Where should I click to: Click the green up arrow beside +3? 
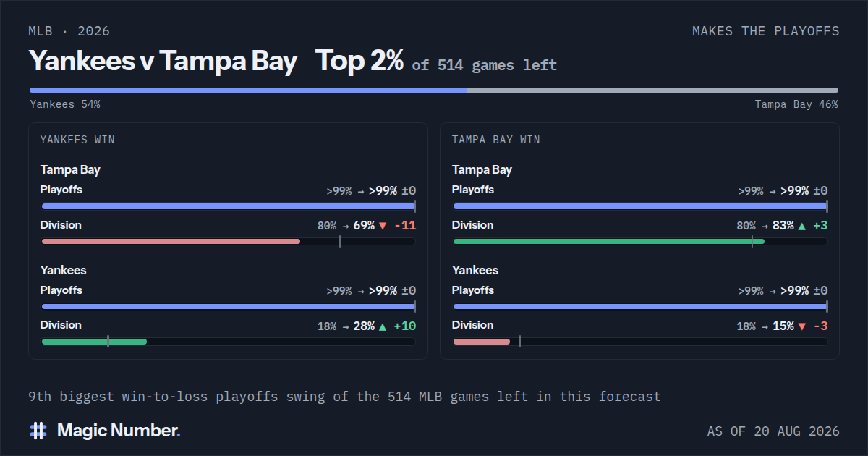pyautogui.click(x=801, y=226)
